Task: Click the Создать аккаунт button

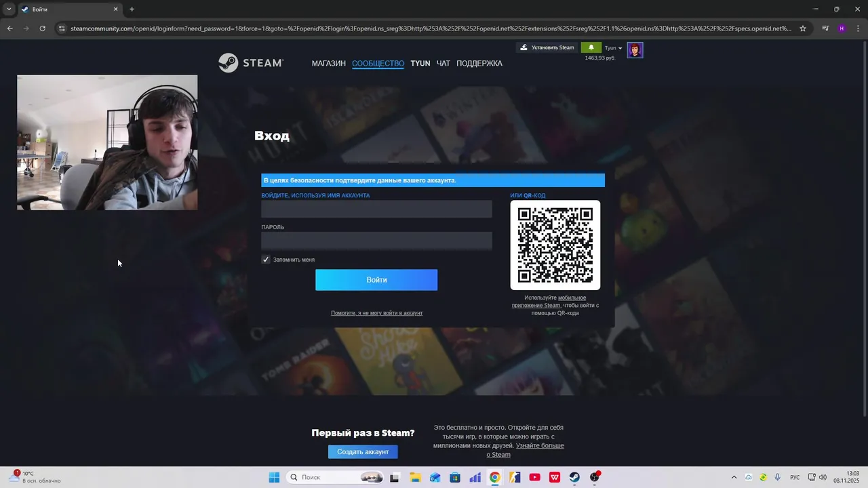Action: coord(363,452)
